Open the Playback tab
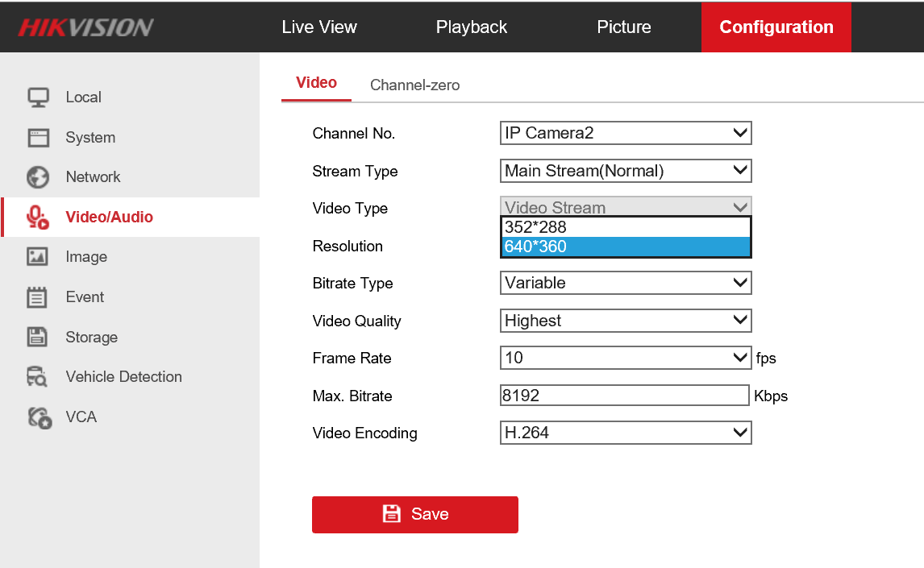Screen dimensions: 924x568 click(x=472, y=27)
